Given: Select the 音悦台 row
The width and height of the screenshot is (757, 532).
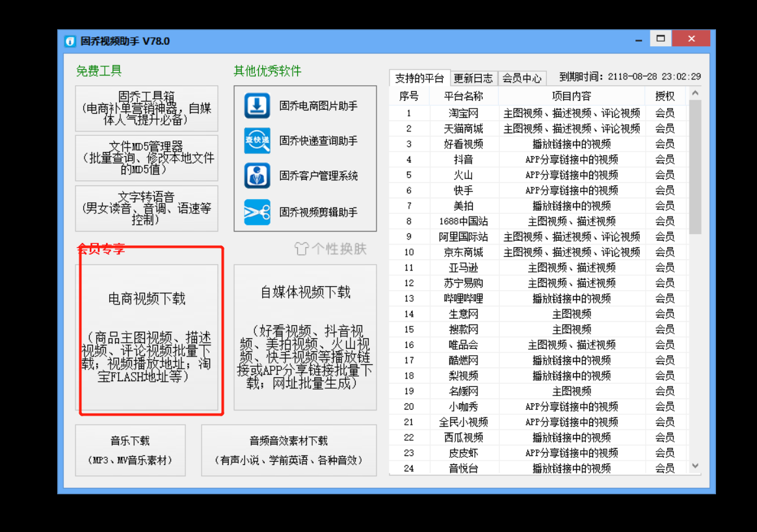Looking at the screenshot, I should [x=538, y=468].
